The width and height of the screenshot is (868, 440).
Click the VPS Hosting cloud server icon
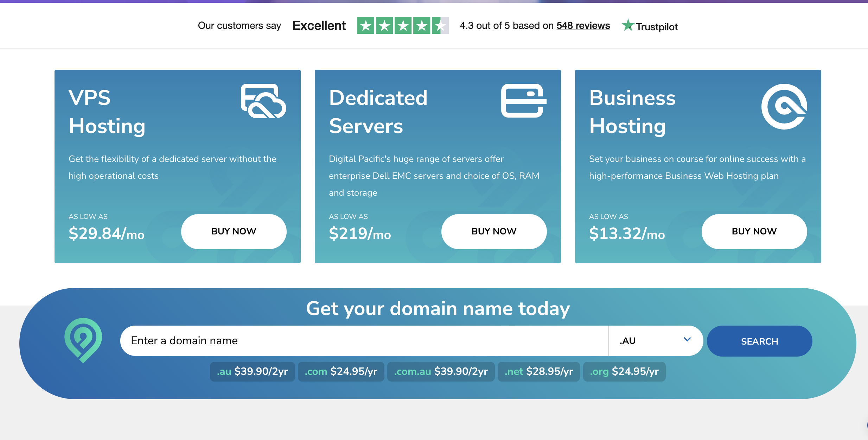(x=263, y=102)
